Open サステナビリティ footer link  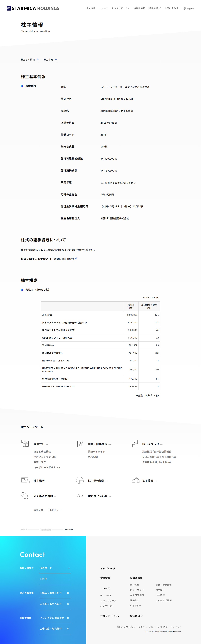tap(110, 616)
